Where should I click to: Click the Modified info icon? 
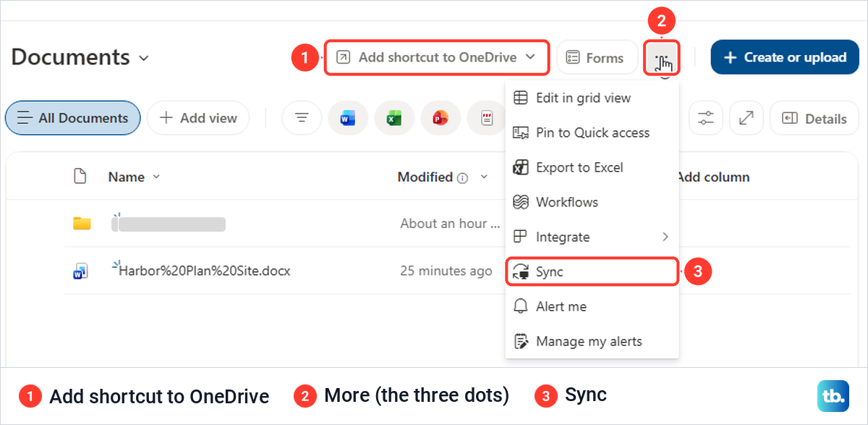[x=463, y=177]
